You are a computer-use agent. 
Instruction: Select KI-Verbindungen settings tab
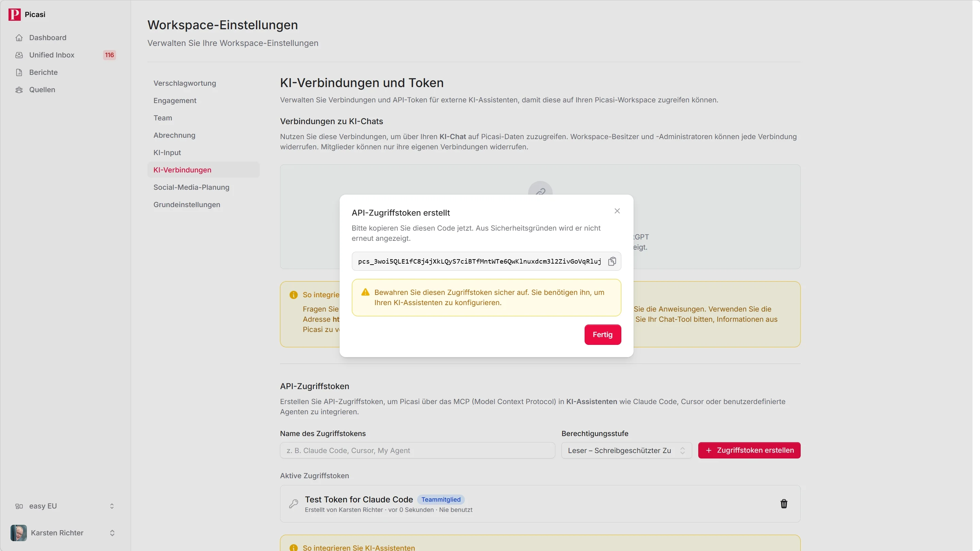pos(203,170)
